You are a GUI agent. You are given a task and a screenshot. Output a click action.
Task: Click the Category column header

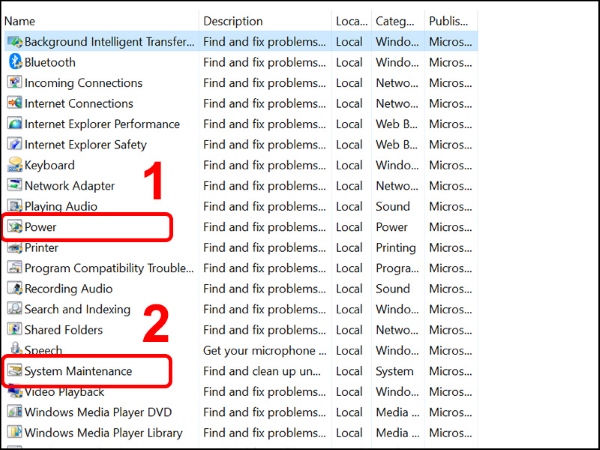tap(395, 21)
